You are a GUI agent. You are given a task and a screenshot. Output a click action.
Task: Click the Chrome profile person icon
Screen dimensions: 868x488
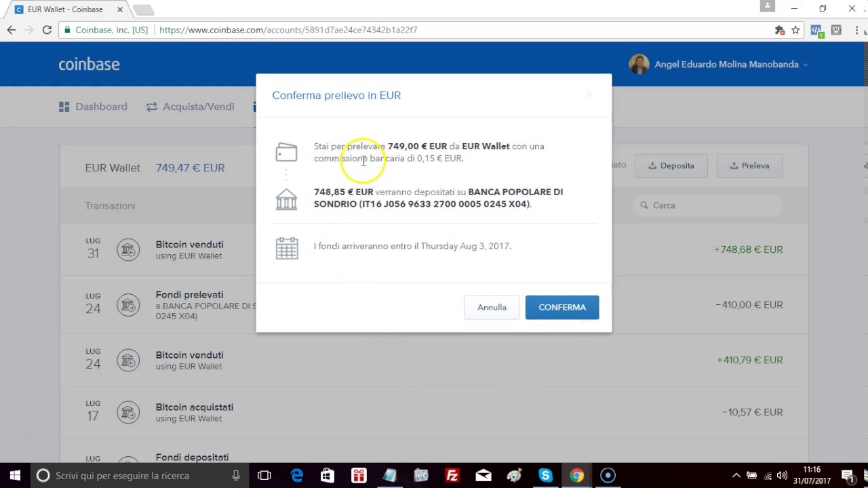tap(768, 6)
